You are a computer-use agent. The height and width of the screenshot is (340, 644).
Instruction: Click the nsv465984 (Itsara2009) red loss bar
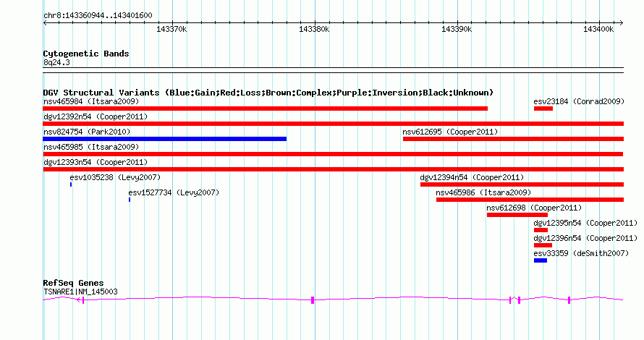266,109
